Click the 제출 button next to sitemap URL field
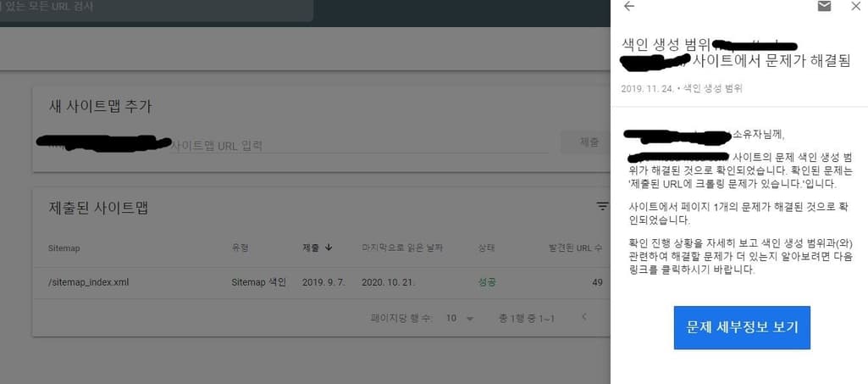This screenshot has height=384, width=868. (589, 142)
